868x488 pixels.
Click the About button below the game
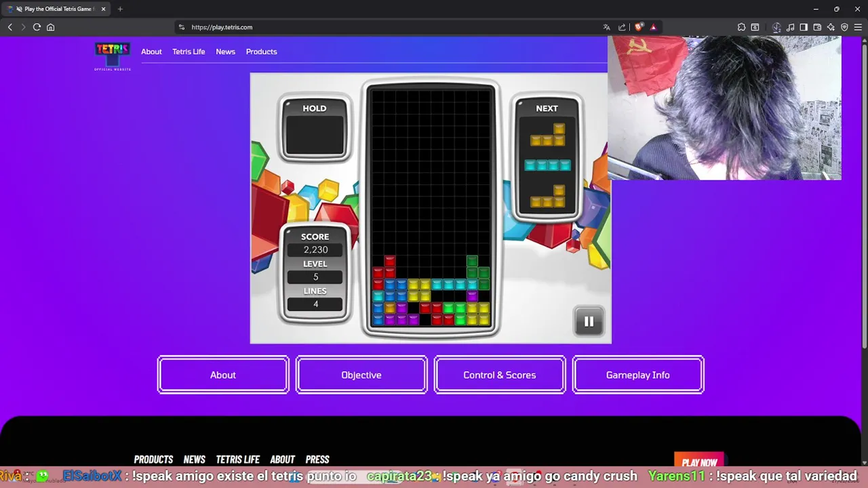coord(223,375)
